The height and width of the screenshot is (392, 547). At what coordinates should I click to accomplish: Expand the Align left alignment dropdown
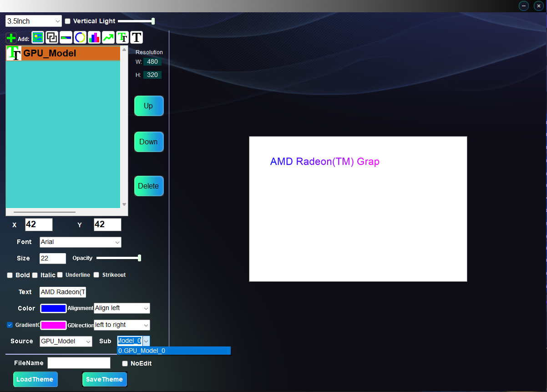pos(122,308)
